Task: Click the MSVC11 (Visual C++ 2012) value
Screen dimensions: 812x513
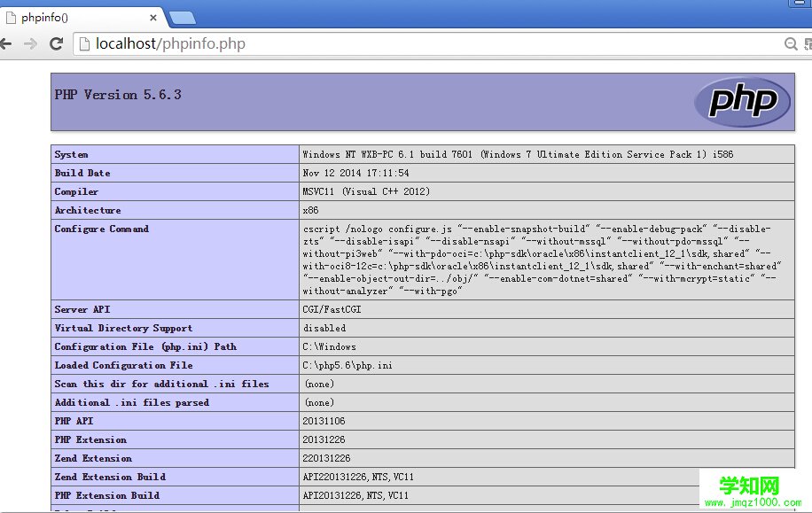Action: 366,191
